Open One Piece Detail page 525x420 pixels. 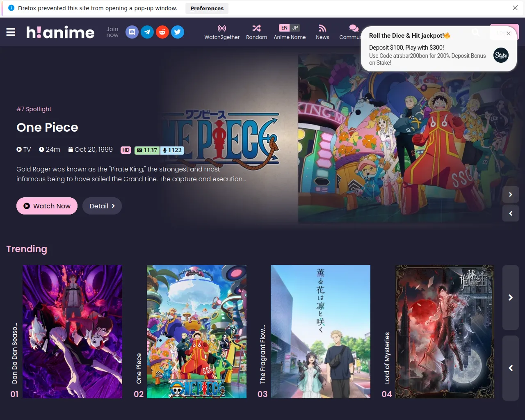pos(102,206)
